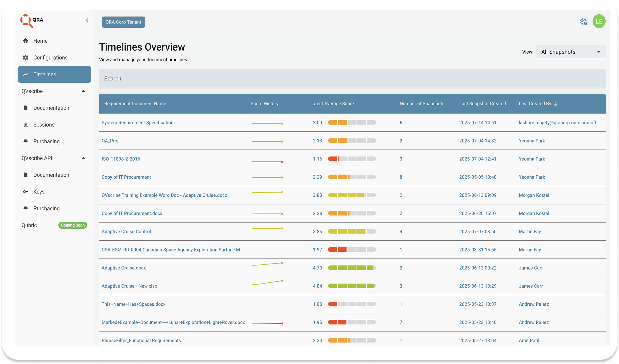Open the LS user avatar menu
Viewport: 619px width, 364px height.
tap(599, 21)
